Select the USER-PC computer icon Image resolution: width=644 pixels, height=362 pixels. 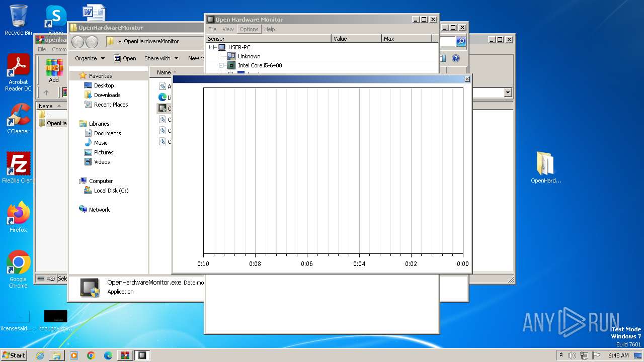tap(222, 47)
